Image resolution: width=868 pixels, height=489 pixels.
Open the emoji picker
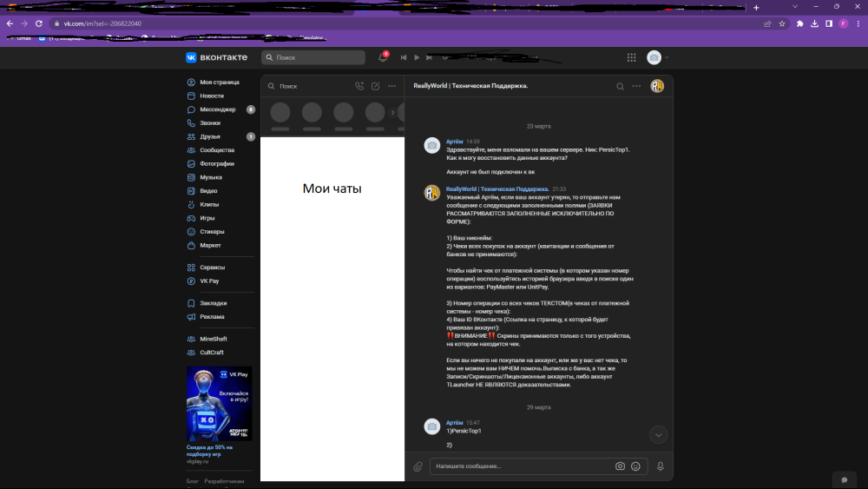(635, 466)
